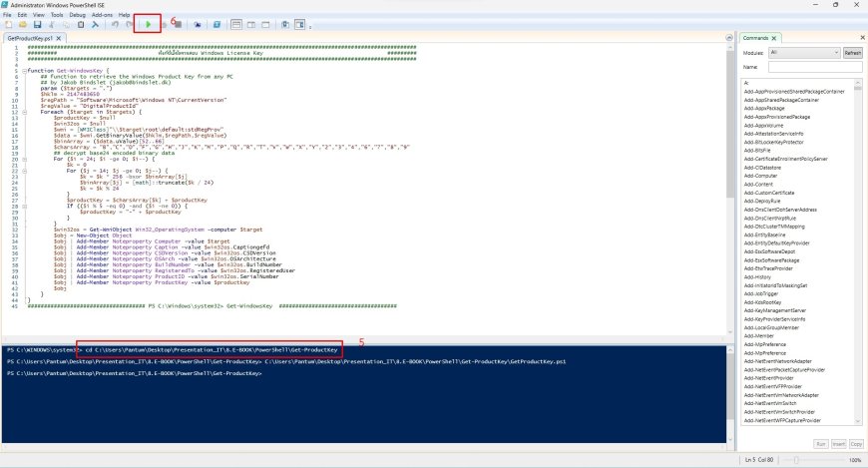Select Add-KdsRootKey command
This screenshot has height=468, width=868.
[x=763, y=302]
